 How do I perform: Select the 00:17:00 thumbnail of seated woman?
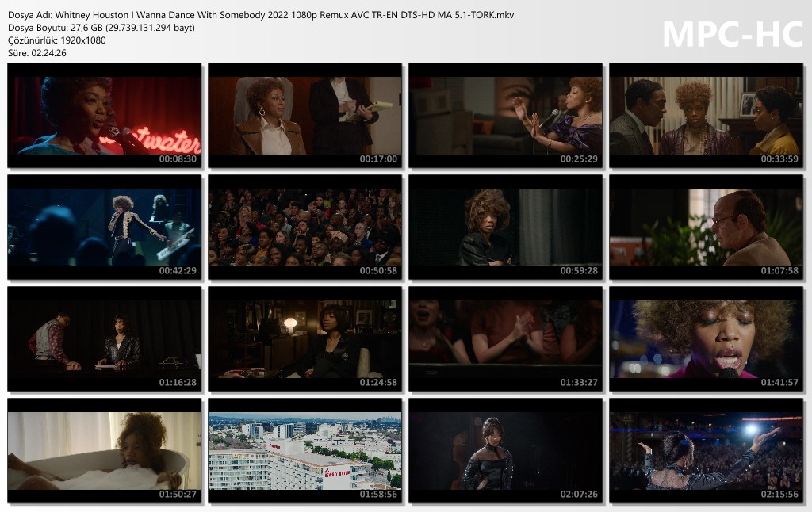pyautogui.click(x=305, y=116)
